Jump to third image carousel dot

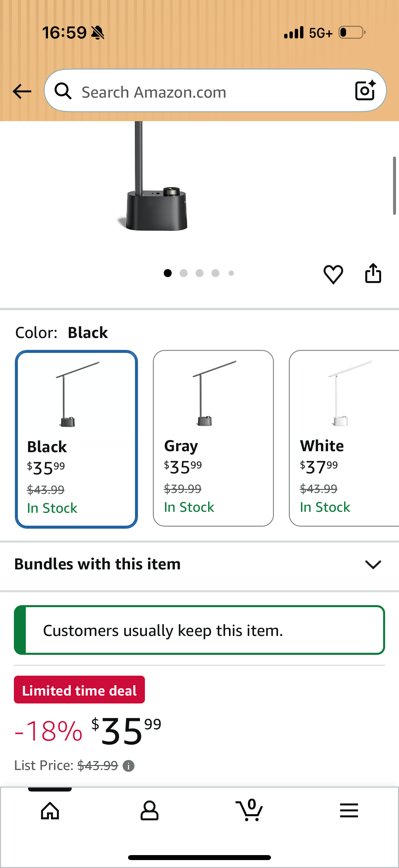tap(199, 273)
